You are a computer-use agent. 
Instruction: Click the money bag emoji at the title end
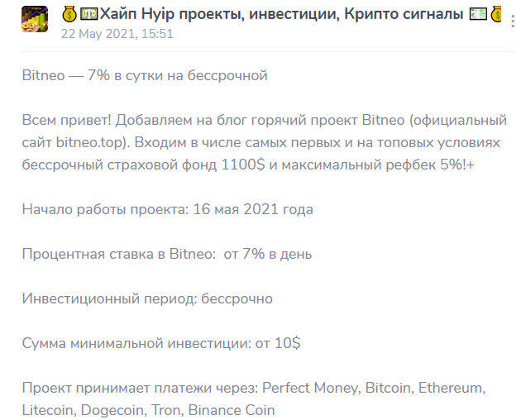click(x=497, y=14)
